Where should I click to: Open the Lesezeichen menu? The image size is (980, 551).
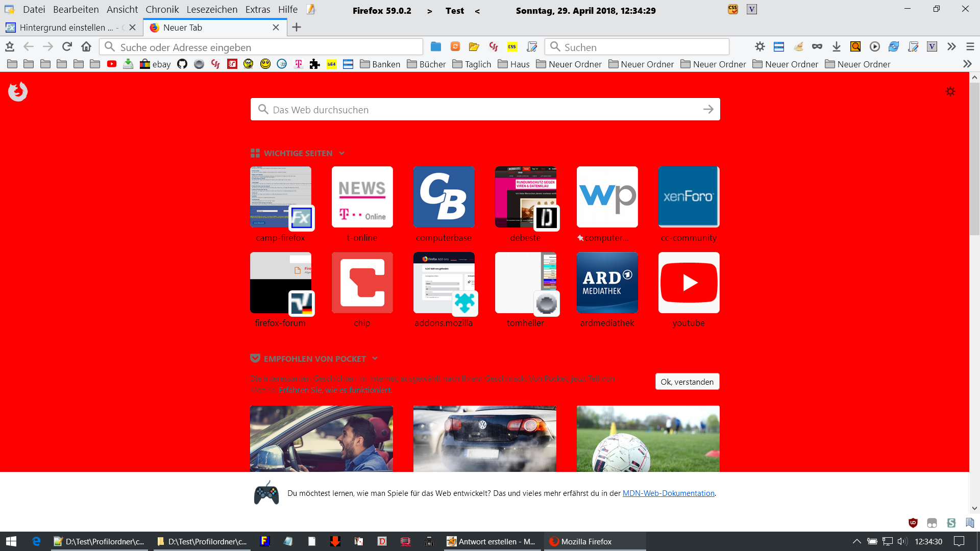(x=212, y=10)
